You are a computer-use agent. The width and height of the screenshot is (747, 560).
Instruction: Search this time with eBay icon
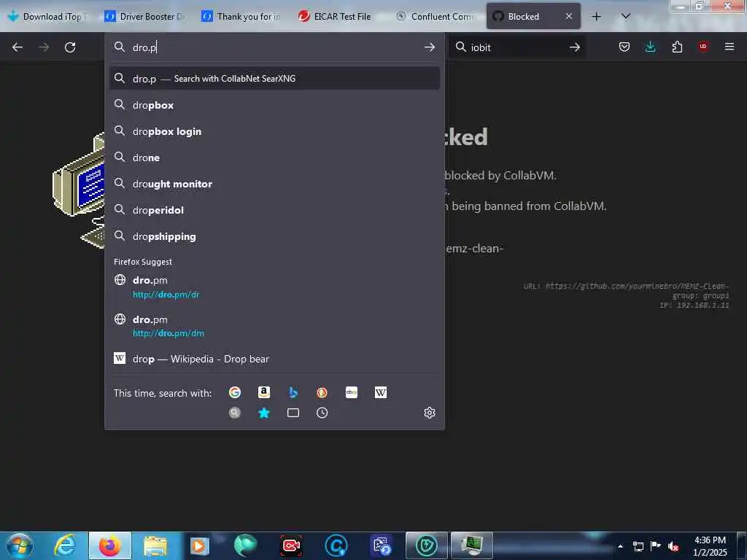352,392
